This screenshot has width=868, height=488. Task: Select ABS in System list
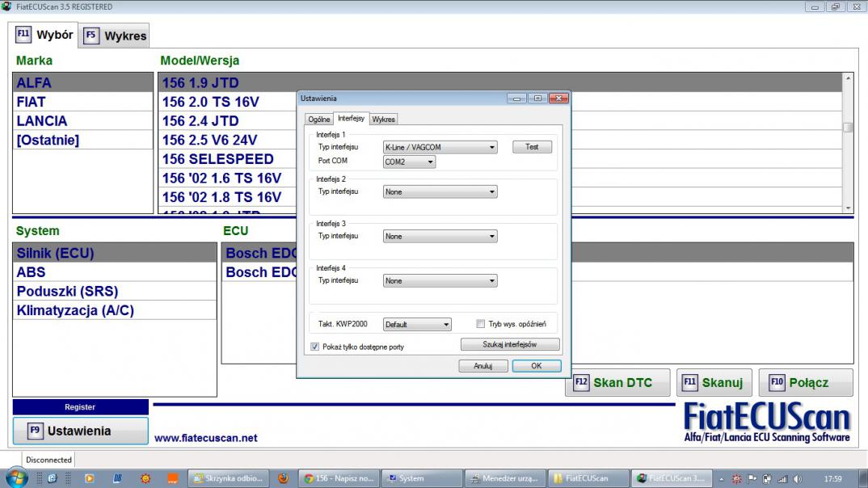pos(115,272)
